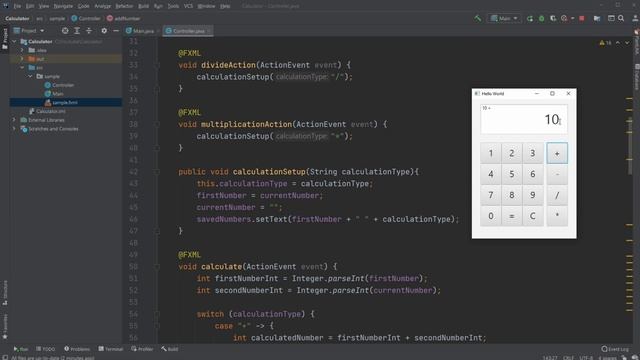Click the green Debug bug icon
The height and width of the screenshot is (360, 640).
(542, 18)
